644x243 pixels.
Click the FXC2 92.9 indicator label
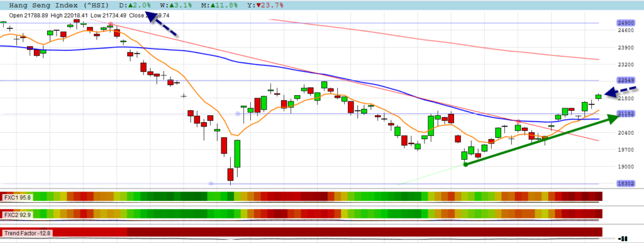coord(17,215)
